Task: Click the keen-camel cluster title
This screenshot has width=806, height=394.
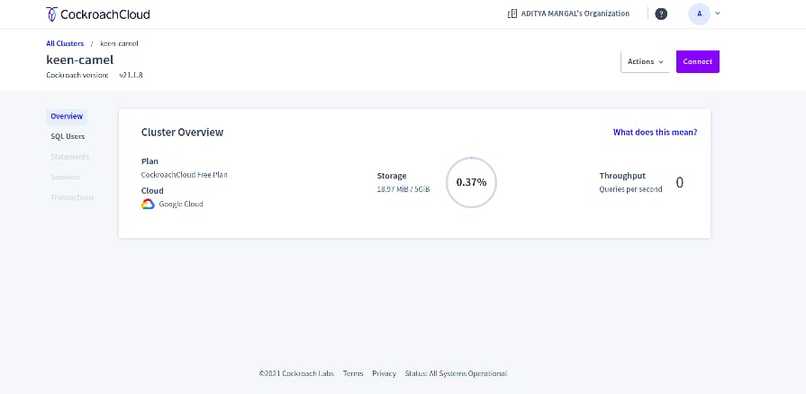Action: pyautogui.click(x=80, y=60)
